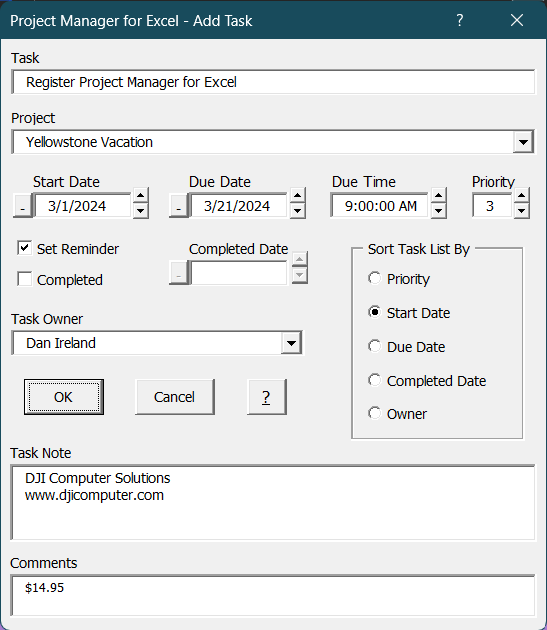Open the Due Date calendar picker button

click(x=178, y=206)
